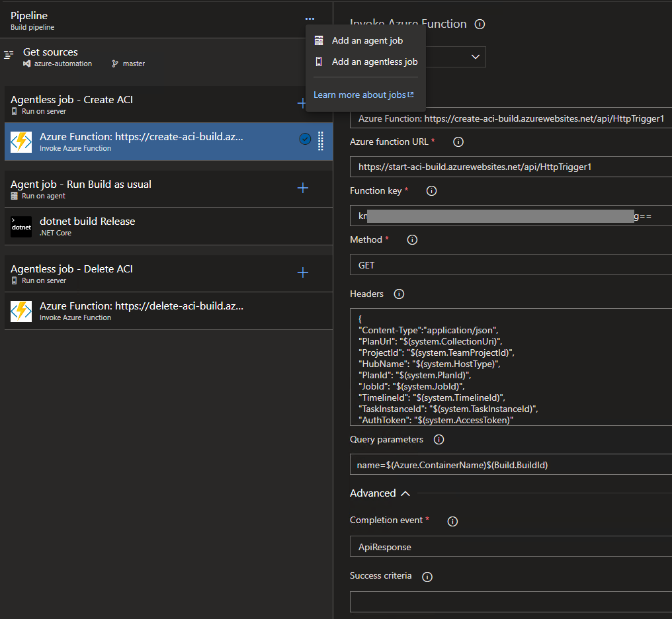Screen dimensions: 672x619
Task: Toggle the checkmark on the create-aci-build task
Action: [x=305, y=139]
